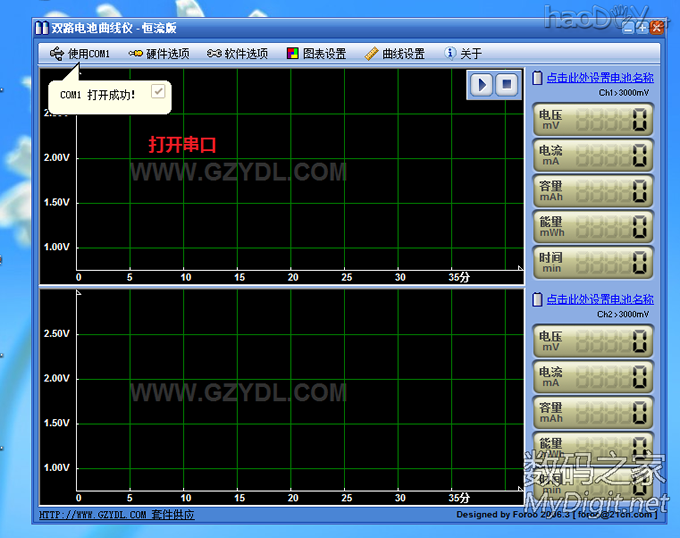Click the software options icon
The image size is (680, 538).
[x=214, y=53]
